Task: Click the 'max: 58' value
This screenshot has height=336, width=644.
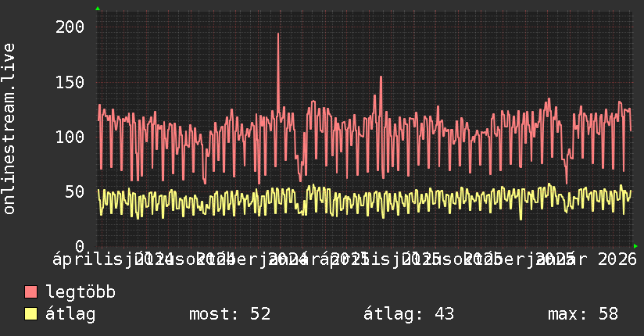Action: coord(583,314)
